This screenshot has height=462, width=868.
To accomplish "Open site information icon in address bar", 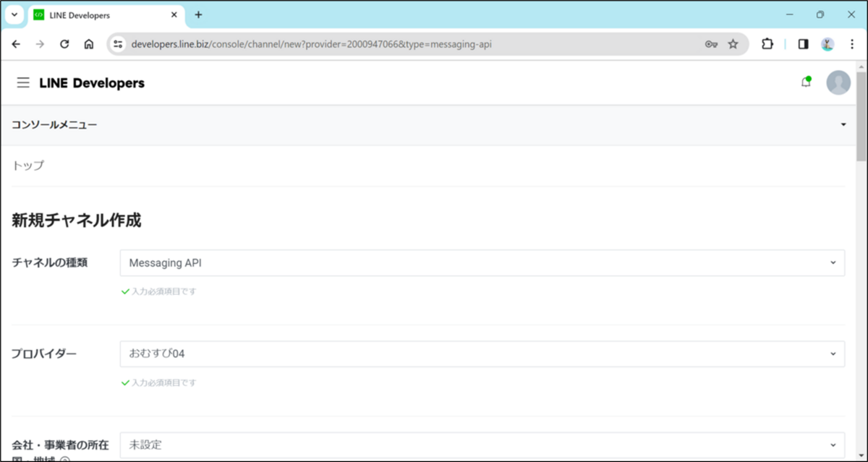I will [x=119, y=44].
